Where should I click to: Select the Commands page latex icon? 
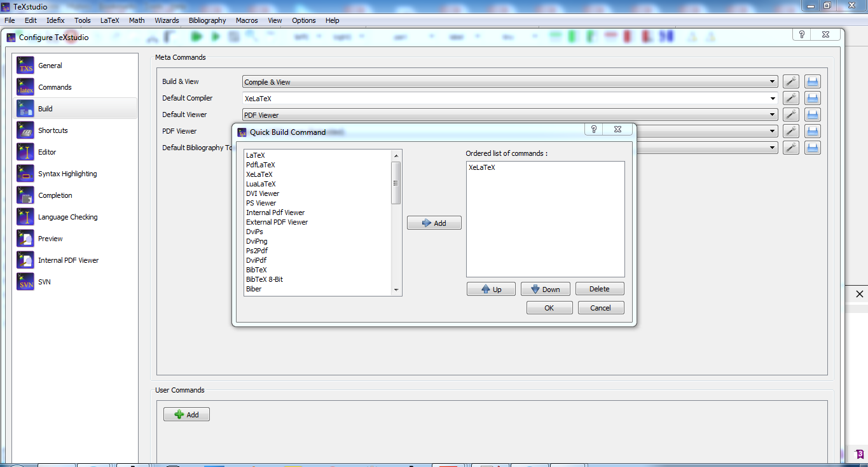tap(25, 87)
